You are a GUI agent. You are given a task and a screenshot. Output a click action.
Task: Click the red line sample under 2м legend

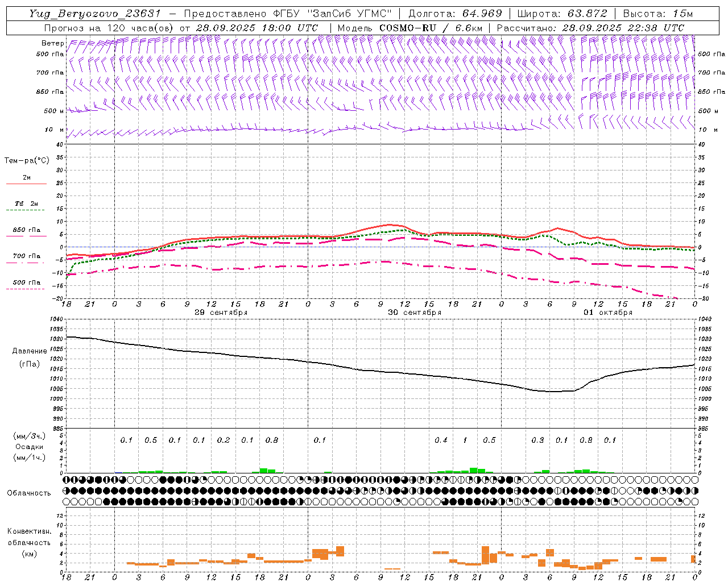(26, 184)
